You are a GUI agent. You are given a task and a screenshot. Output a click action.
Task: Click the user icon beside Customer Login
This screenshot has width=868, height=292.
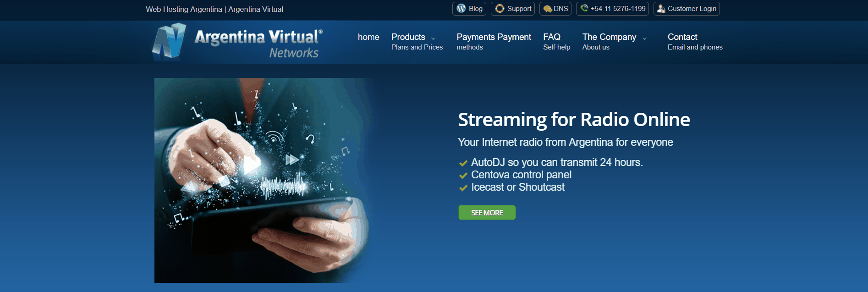(661, 8)
